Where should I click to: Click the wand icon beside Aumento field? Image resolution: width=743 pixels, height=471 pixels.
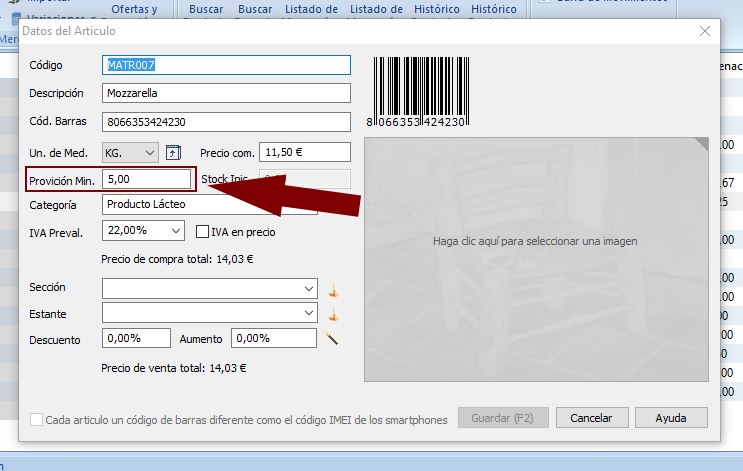(332, 338)
